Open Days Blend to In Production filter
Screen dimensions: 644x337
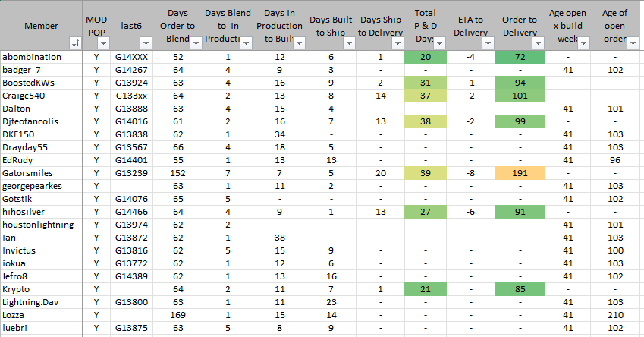pyautogui.click(x=247, y=43)
